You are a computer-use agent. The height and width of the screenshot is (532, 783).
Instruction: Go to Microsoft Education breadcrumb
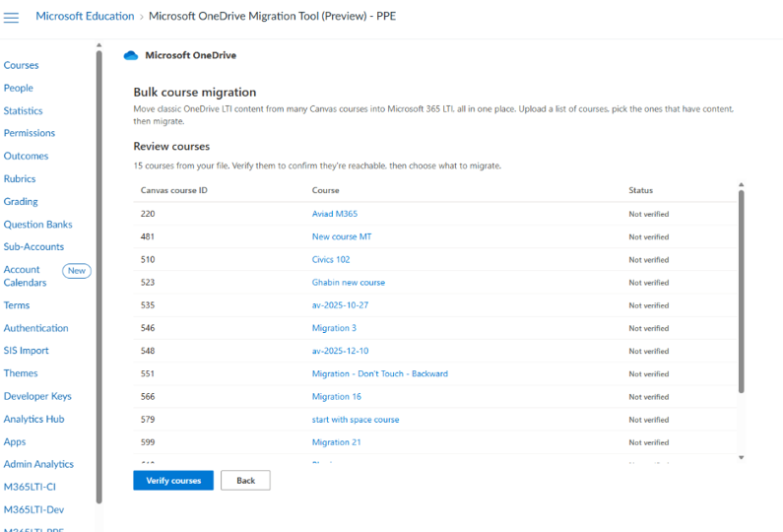85,16
